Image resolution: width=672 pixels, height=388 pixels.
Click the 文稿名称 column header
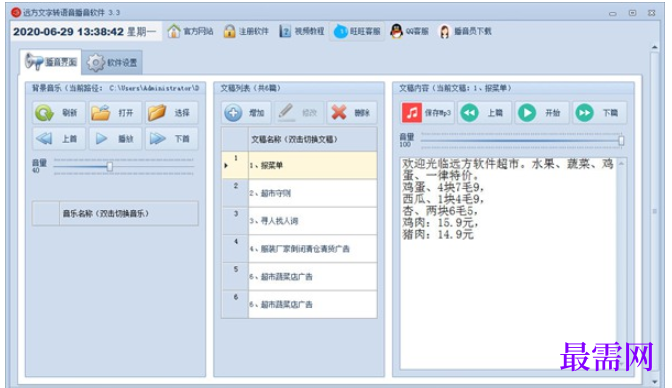(312, 139)
